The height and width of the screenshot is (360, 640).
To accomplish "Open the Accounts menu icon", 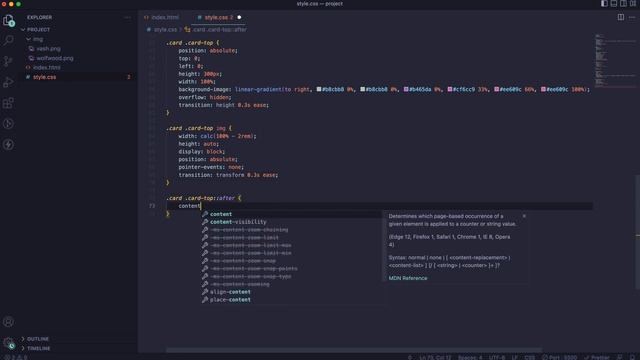I will [8, 322].
